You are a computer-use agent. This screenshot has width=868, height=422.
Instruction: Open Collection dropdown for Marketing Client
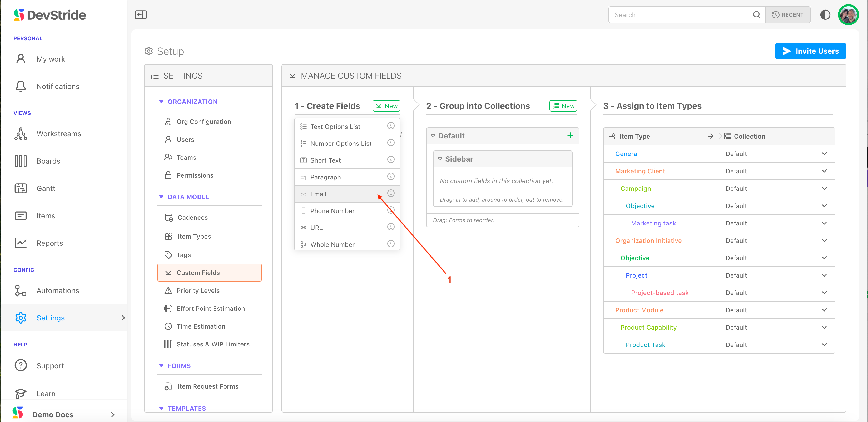[824, 171]
